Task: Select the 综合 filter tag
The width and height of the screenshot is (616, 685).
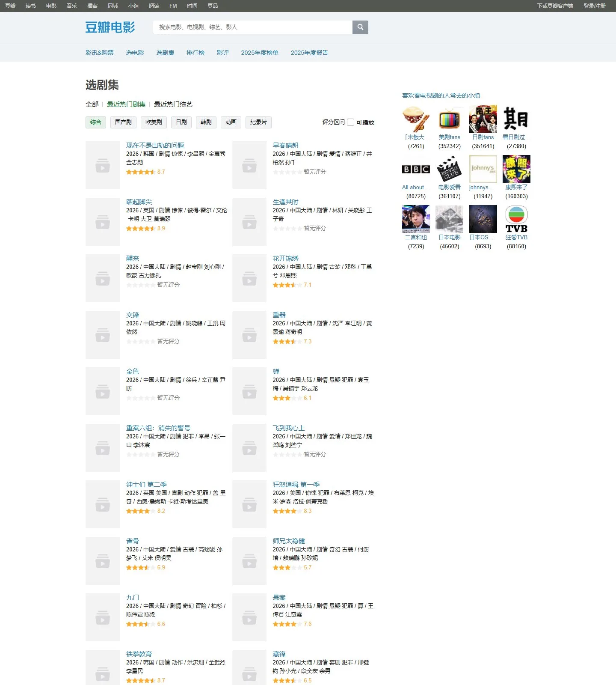Action: pos(96,122)
